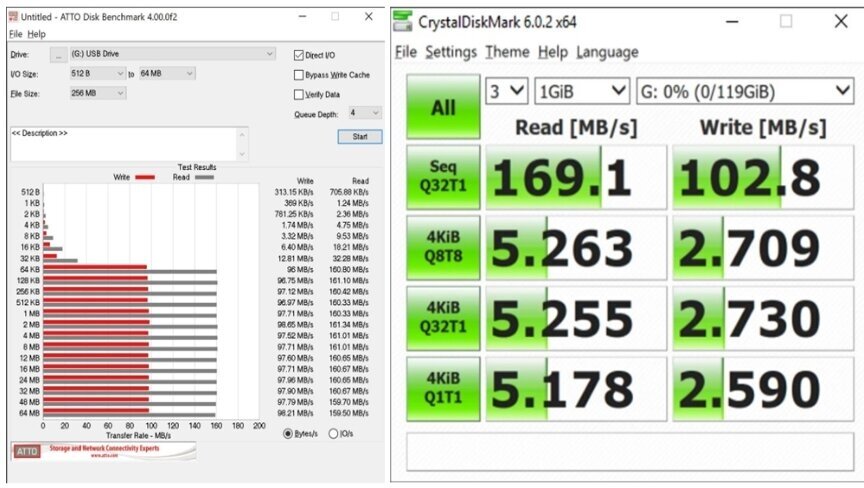Click the 512 B write result 313.15 KB/s

pyautogui.click(x=294, y=192)
